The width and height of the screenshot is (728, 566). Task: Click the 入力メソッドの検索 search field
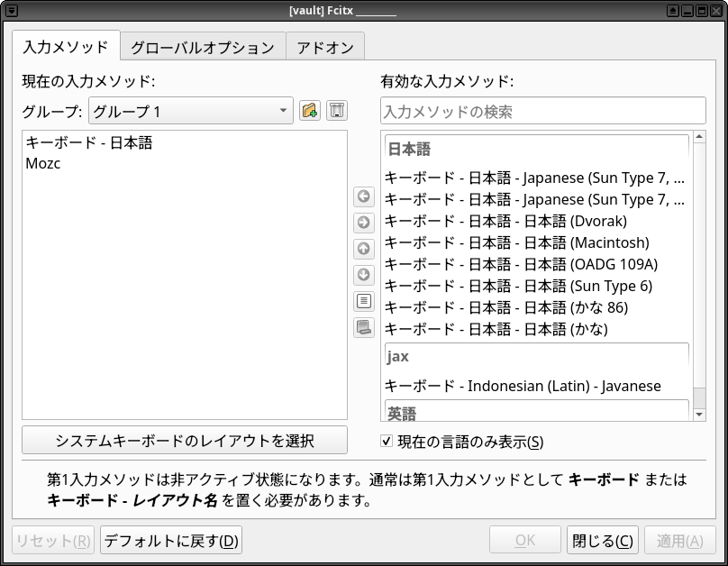(542, 110)
